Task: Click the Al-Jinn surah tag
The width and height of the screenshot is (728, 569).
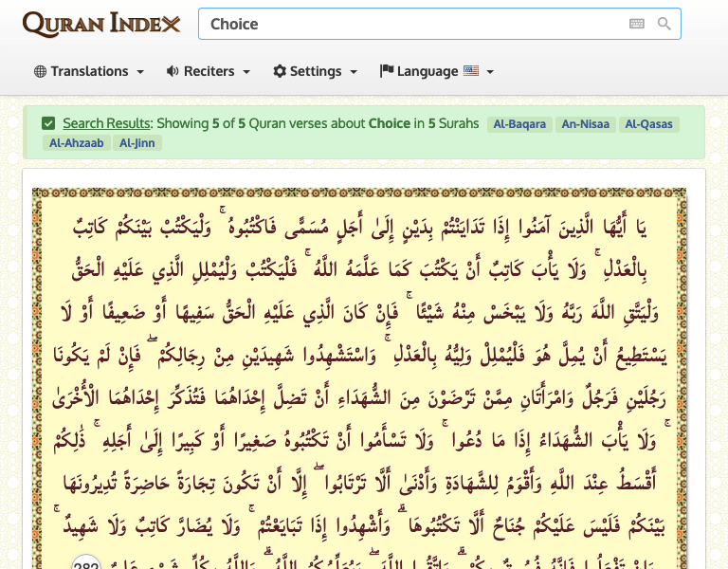Action: coord(138,143)
